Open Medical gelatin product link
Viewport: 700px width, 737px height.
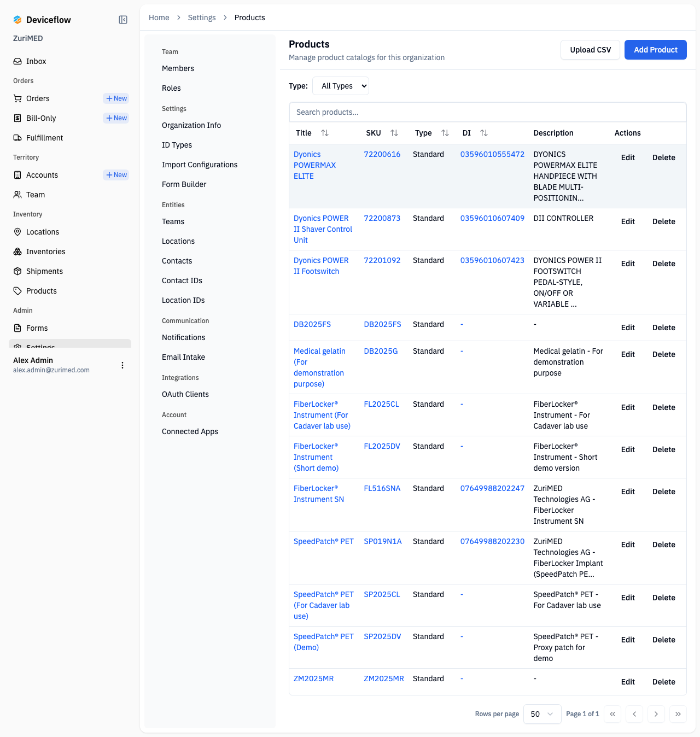click(319, 367)
